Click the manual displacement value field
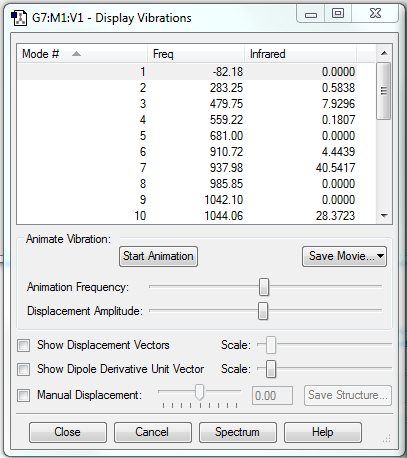This screenshot has width=407, height=458. click(x=272, y=396)
